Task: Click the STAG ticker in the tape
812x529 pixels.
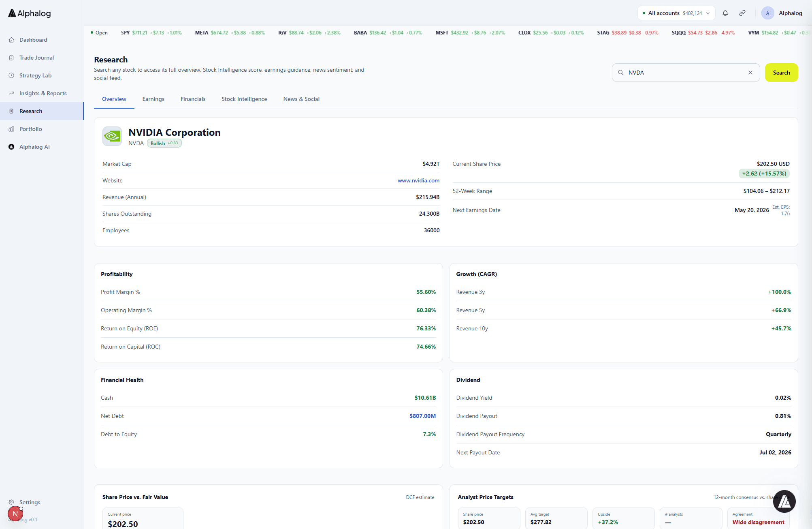Action: pos(627,33)
